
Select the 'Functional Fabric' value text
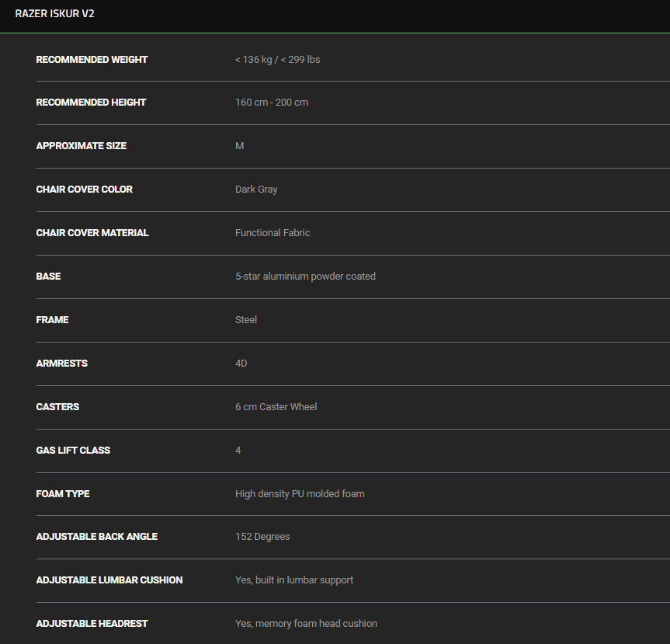[273, 233]
